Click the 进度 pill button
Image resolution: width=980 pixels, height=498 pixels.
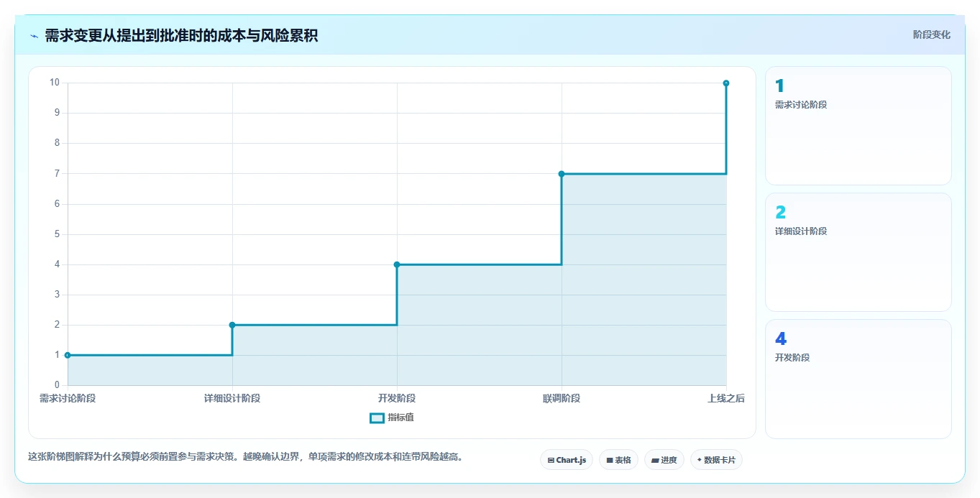(664, 460)
